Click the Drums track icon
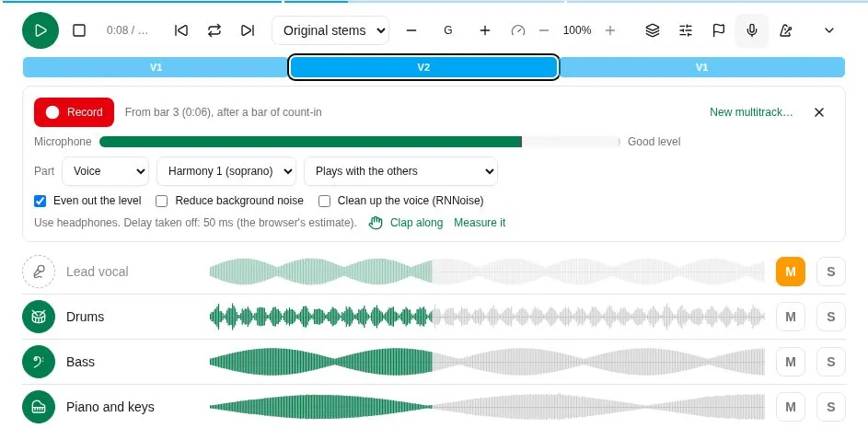This screenshot has height=440, width=868. coord(39,317)
